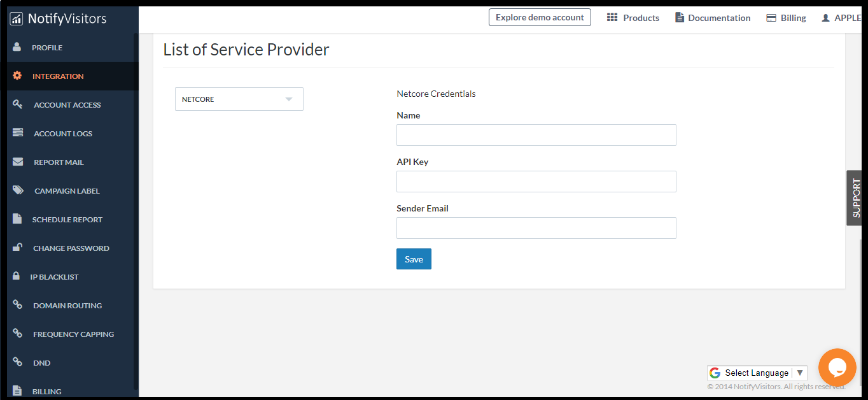Open the SUPPORT side tab
The width and height of the screenshot is (868, 400).
coord(854,198)
